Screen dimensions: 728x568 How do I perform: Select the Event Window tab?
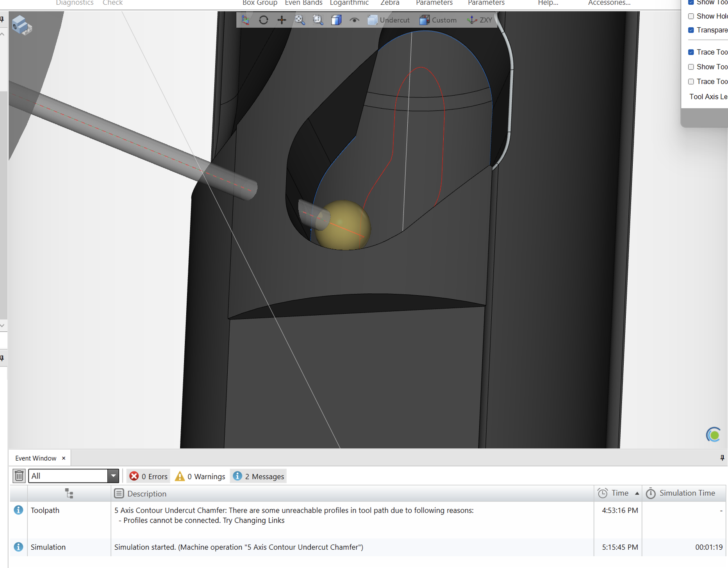pyautogui.click(x=36, y=458)
